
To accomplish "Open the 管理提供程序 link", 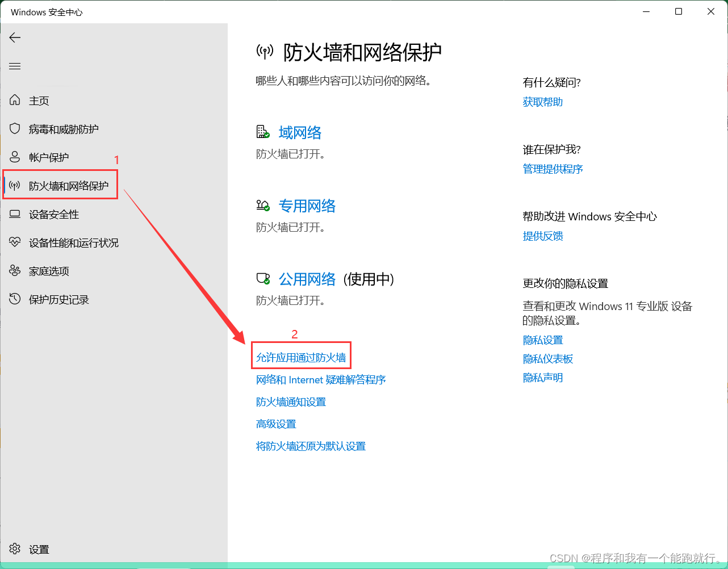I will pos(553,169).
